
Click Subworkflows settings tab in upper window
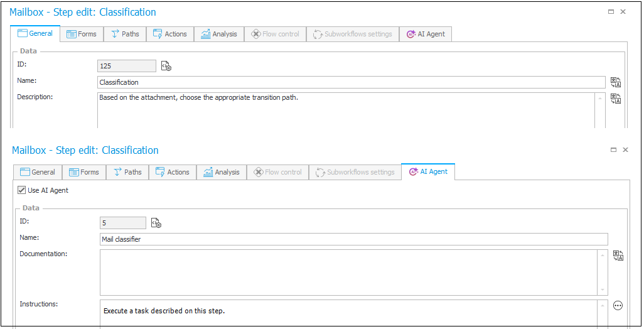pos(353,34)
